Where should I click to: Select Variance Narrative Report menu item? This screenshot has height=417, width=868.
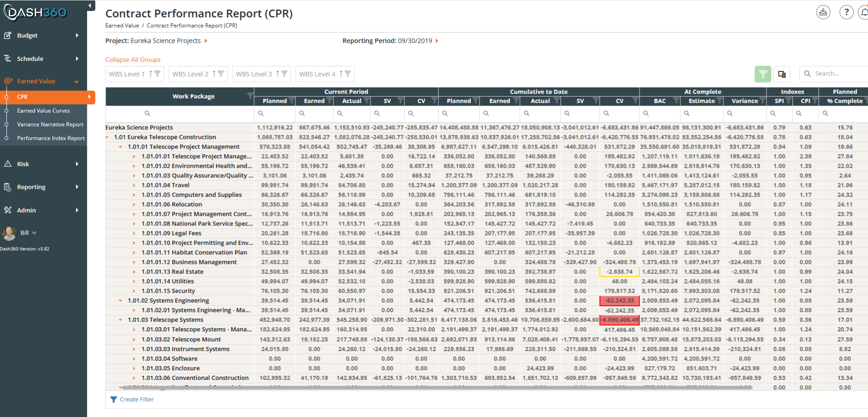pos(50,124)
